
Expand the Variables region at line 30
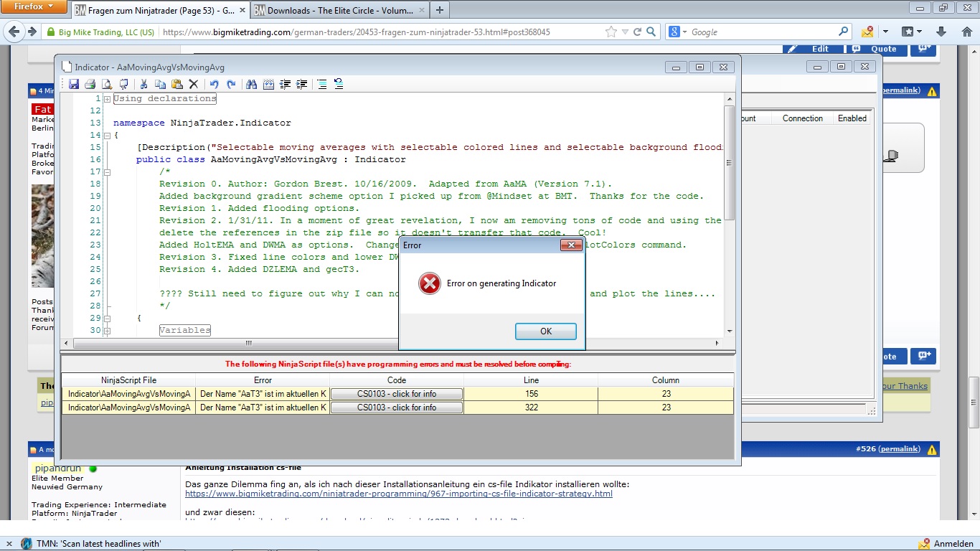(x=107, y=331)
